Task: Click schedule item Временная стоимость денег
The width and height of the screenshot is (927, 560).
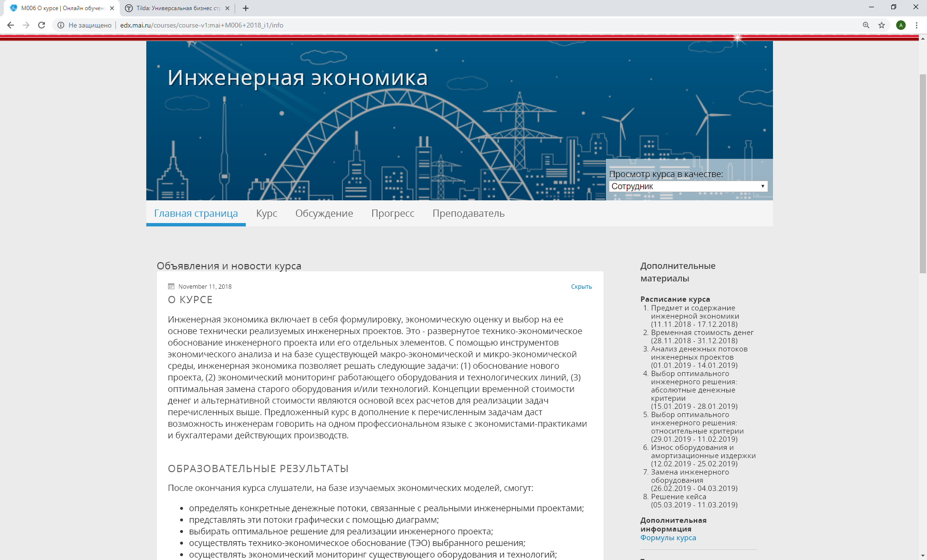Action: point(702,336)
